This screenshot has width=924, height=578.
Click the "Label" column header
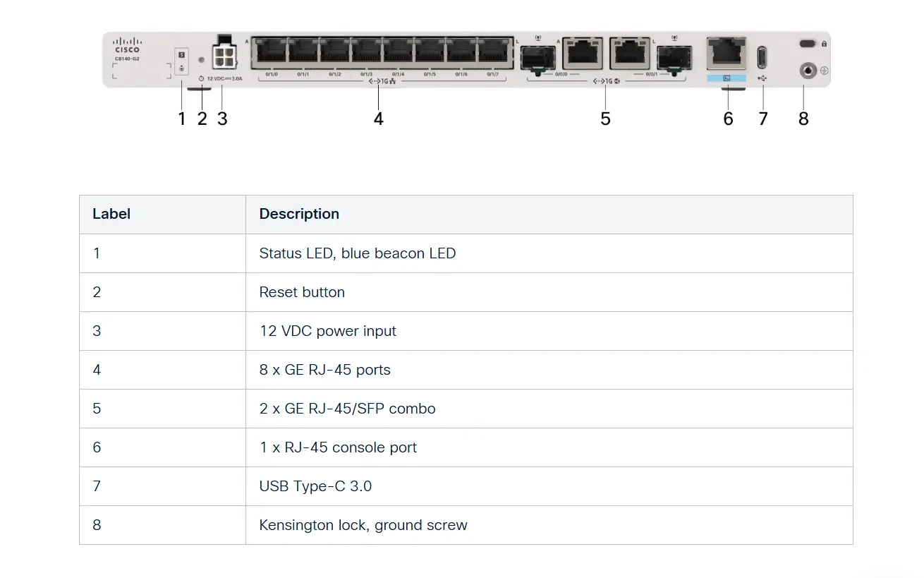pyautogui.click(x=111, y=214)
